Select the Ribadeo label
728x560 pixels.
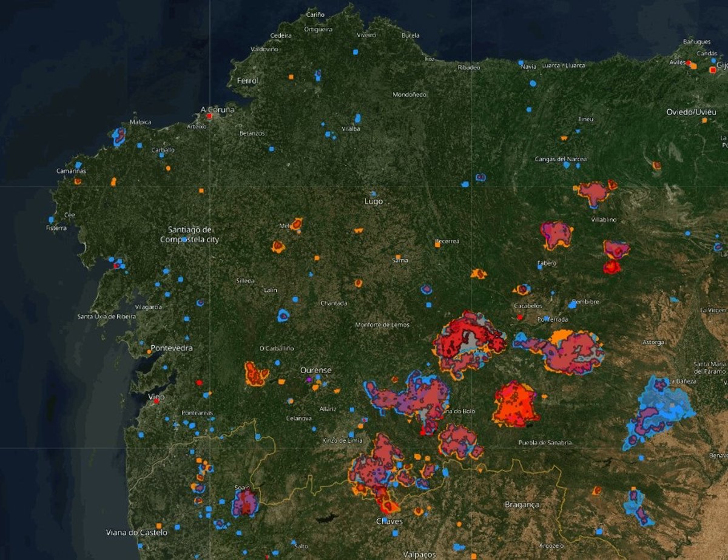point(469,67)
